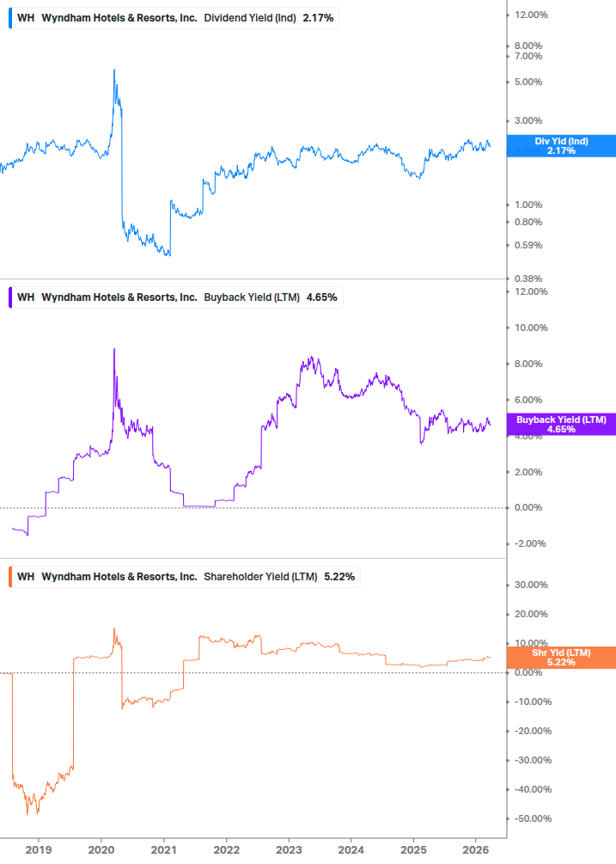Click the -10.00% tick on shareholder yield axis

[x=533, y=702]
